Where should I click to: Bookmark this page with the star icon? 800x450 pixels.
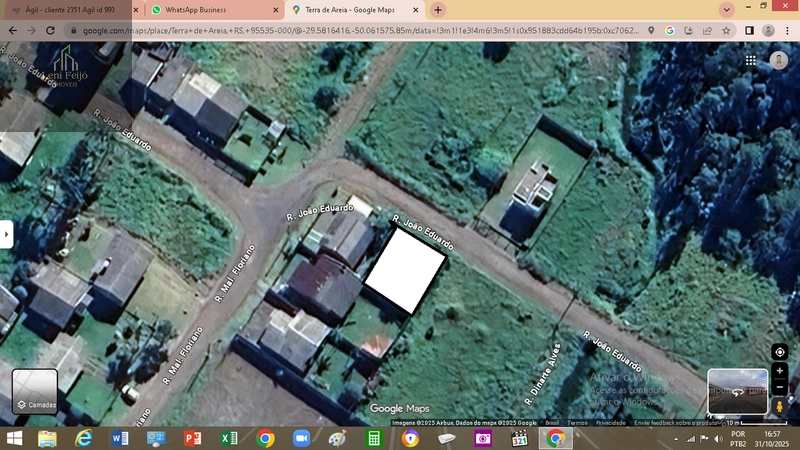point(726,31)
